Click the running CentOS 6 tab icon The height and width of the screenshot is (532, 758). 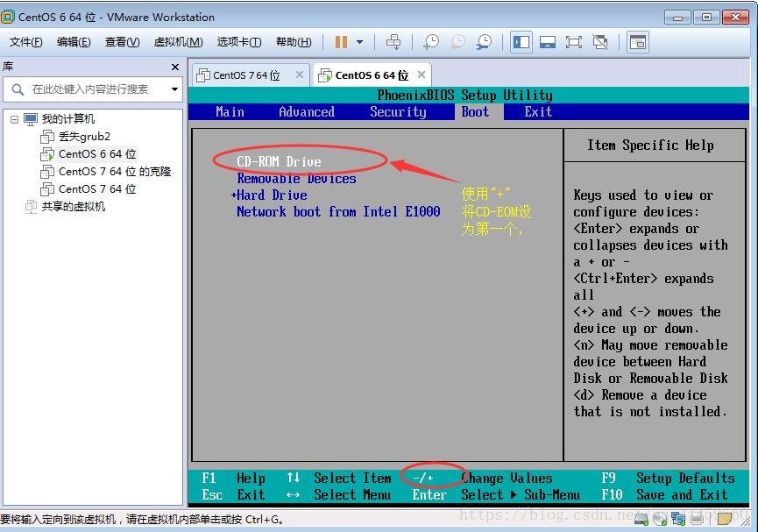[x=325, y=75]
